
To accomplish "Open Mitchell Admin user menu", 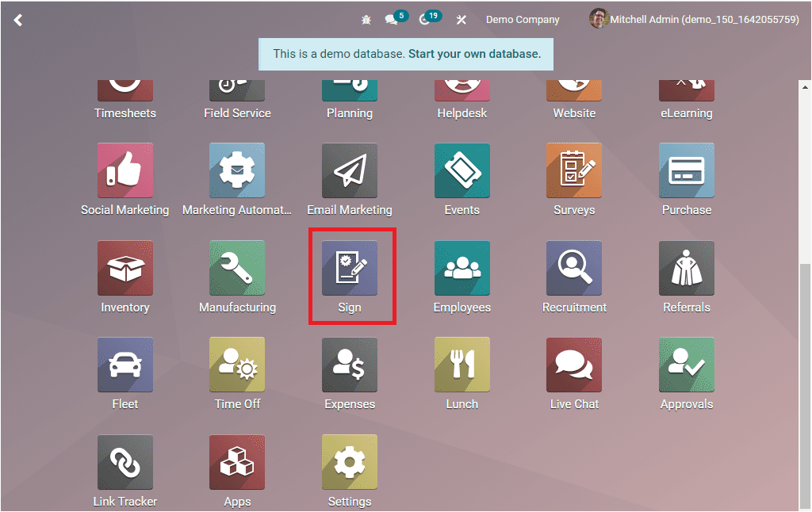I will (x=694, y=19).
